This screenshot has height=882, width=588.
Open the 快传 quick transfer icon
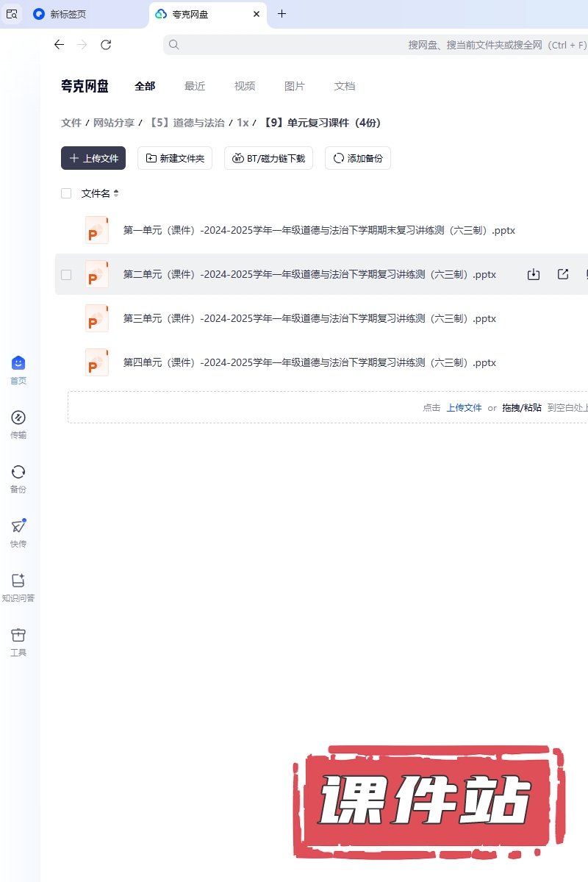click(x=18, y=526)
